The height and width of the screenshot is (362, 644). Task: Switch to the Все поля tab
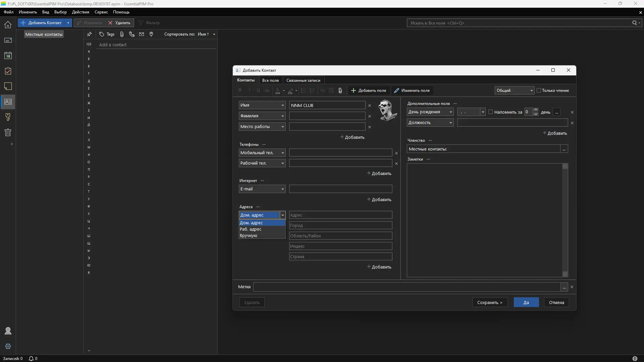coord(270,80)
